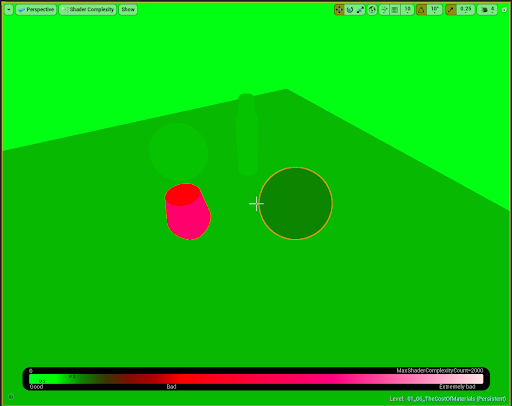Viewport: 512px width, 406px height.
Task: Select the translate (move) transform tool
Action: coord(339,10)
